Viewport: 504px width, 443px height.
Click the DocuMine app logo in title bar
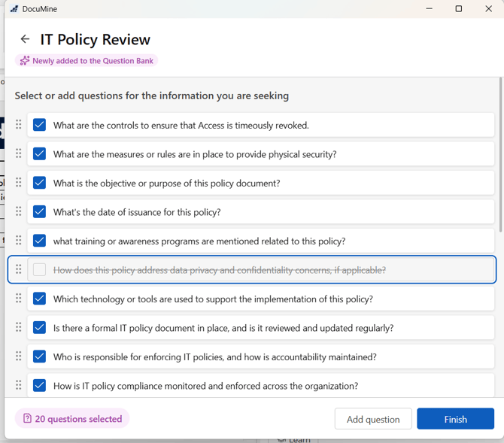[14, 9]
